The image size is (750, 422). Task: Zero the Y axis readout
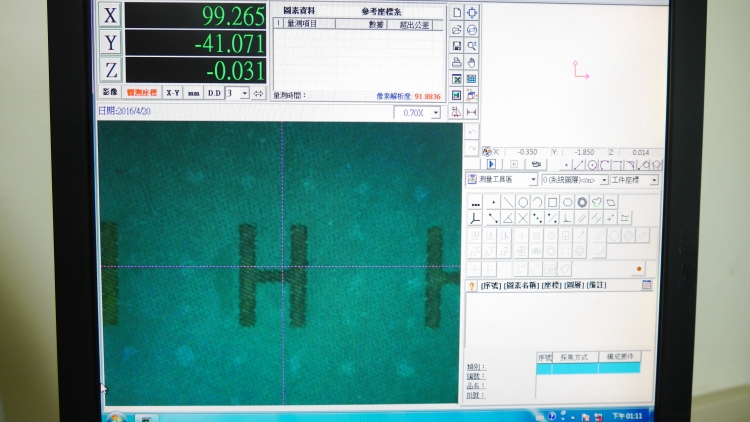(110, 43)
